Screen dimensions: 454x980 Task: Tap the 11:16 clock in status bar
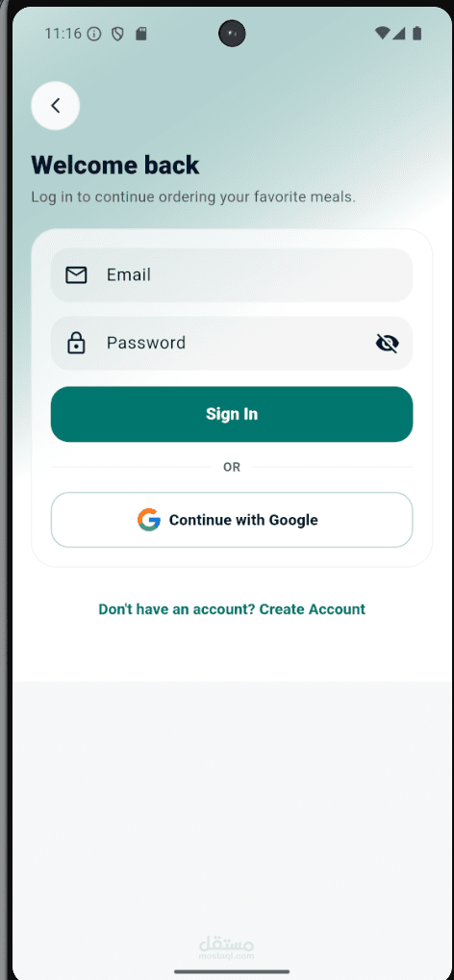[x=63, y=34]
